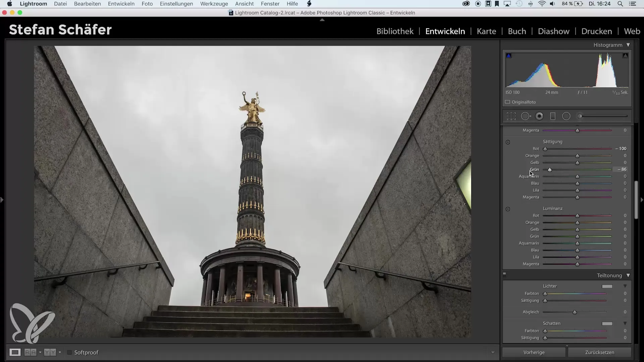Collapse the Histogramm panel
Viewport: 644px width, 362px height.
[x=628, y=45]
